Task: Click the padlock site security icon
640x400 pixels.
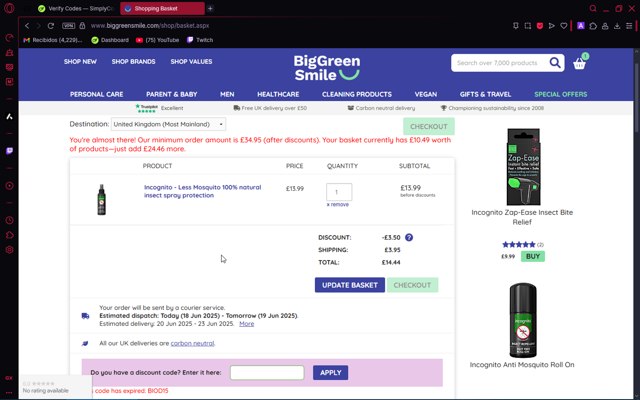Action: click(x=82, y=26)
